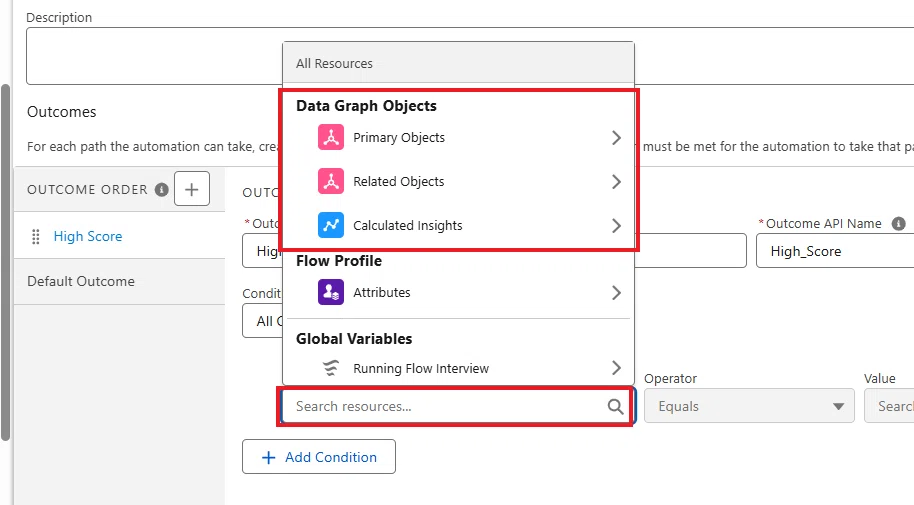
Task: Select Primary Objects menu entry
Action: click(x=458, y=138)
